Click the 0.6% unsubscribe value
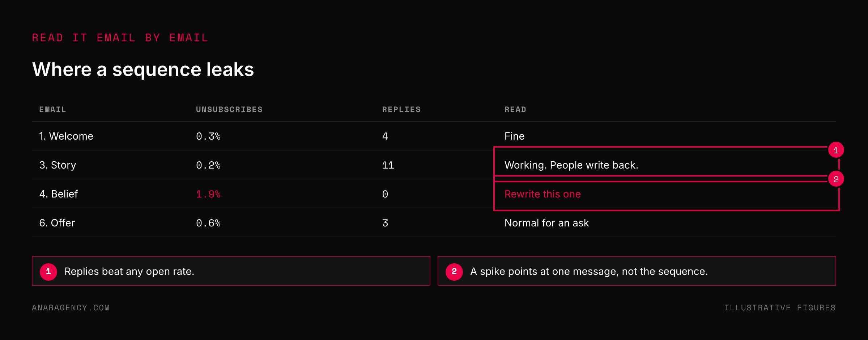 [208, 223]
